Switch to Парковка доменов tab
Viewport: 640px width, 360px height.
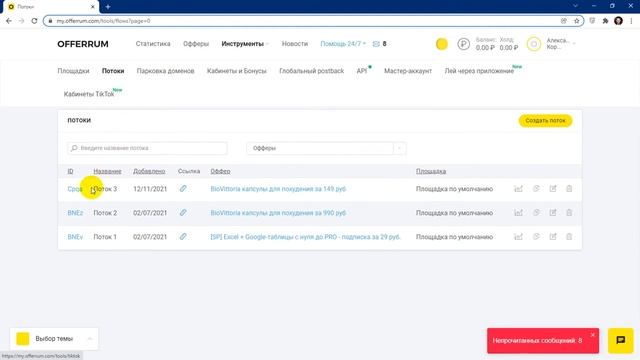click(x=165, y=71)
